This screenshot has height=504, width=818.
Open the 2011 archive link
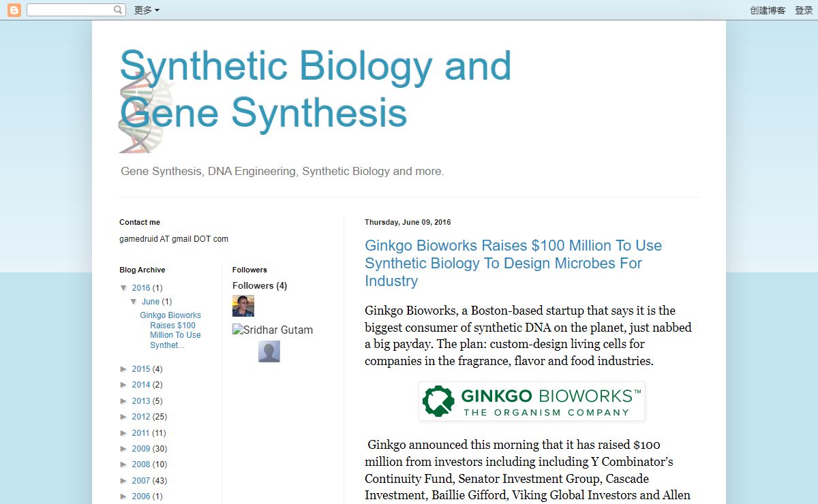[x=141, y=433]
